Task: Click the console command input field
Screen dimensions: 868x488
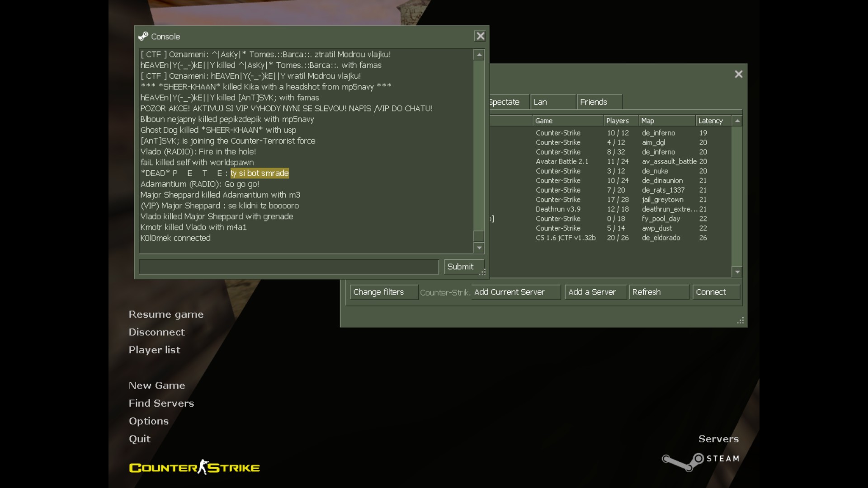Action: [x=289, y=267]
